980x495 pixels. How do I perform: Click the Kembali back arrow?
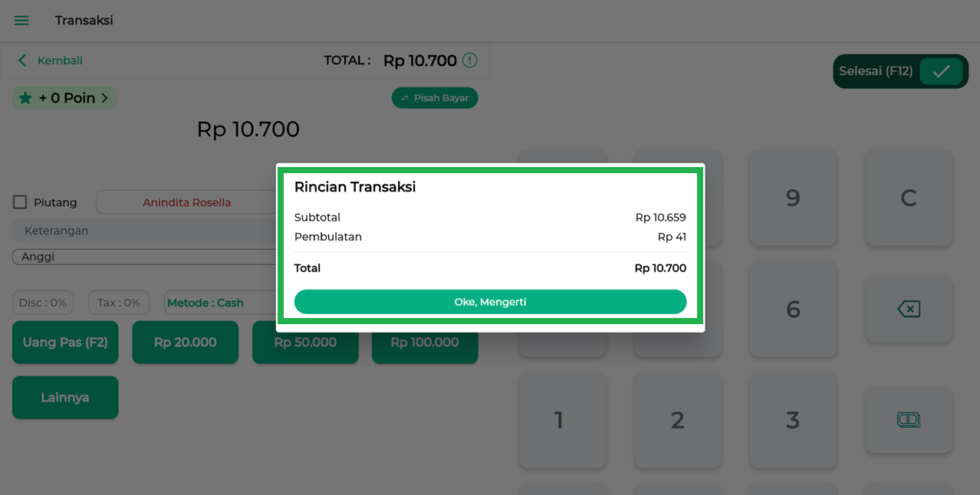click(x=22, y=61)
